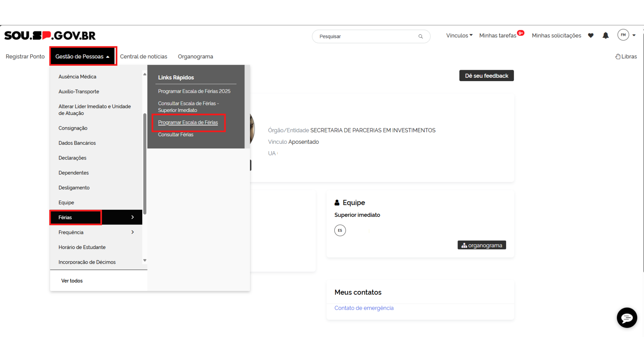Expand the Vínculos dropdown
The height and width of the screenshot is (362, 644).
(x=459, y=36)
